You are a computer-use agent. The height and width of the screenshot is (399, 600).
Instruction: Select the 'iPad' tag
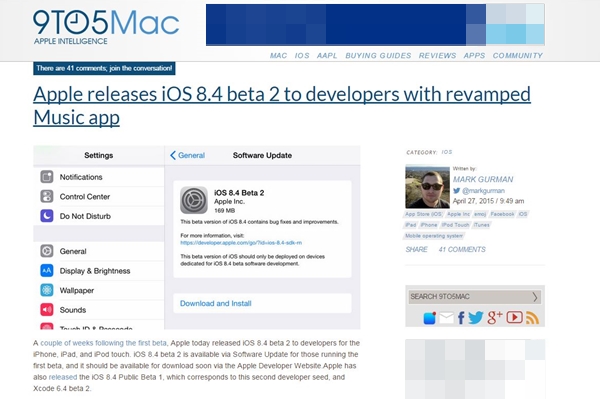click(411, 225)
